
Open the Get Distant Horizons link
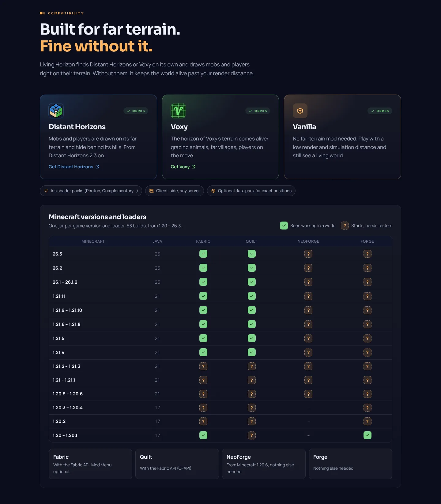pos(74,167)
